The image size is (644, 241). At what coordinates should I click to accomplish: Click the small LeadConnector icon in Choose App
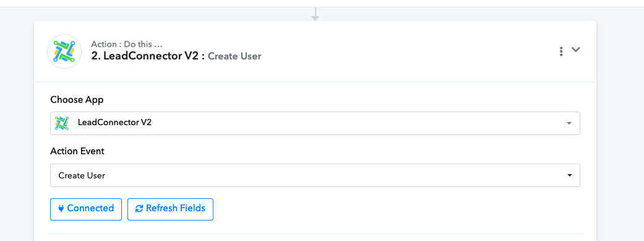coord(62,123)
